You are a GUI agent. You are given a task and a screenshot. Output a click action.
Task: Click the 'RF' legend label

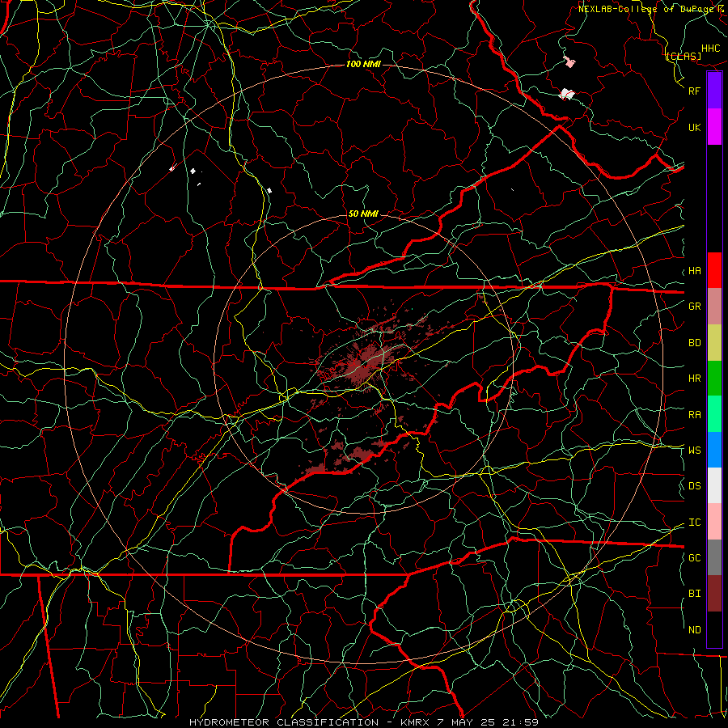[694, 91]
